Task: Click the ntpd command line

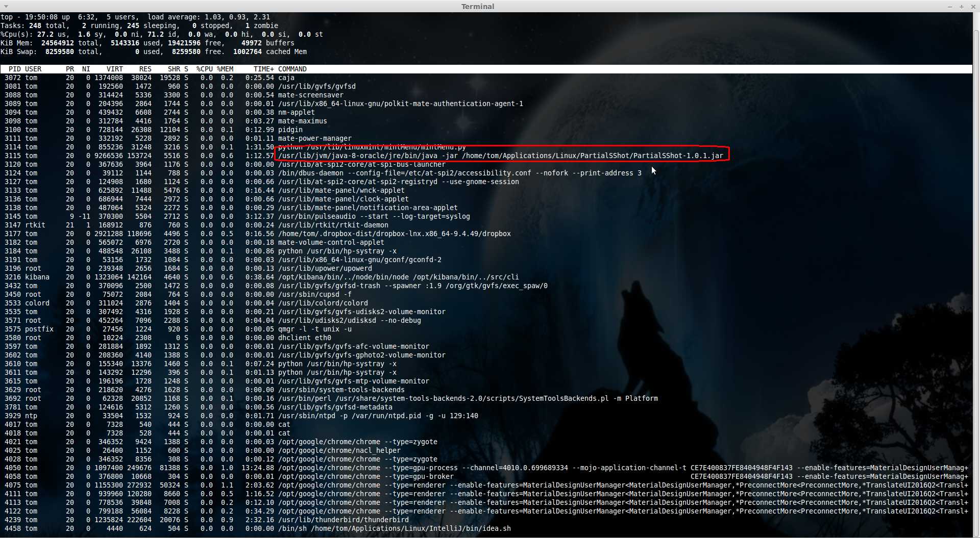Action: point(378,416)
